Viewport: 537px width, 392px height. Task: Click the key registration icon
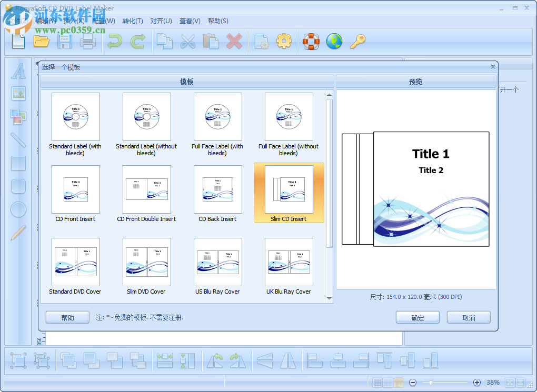(357, 41)
